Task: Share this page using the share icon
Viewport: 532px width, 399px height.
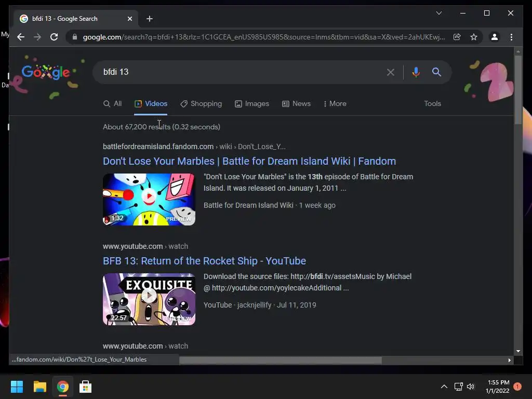Action: coord(457,37)
